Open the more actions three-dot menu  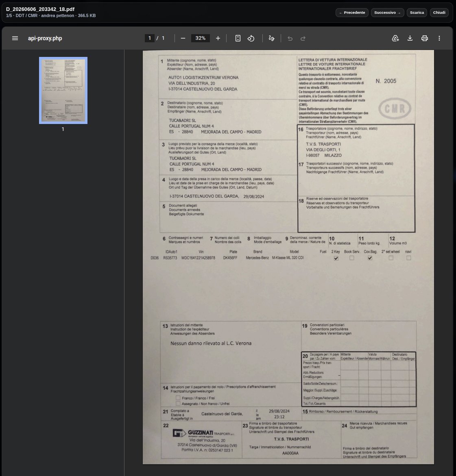coord(439,38)
